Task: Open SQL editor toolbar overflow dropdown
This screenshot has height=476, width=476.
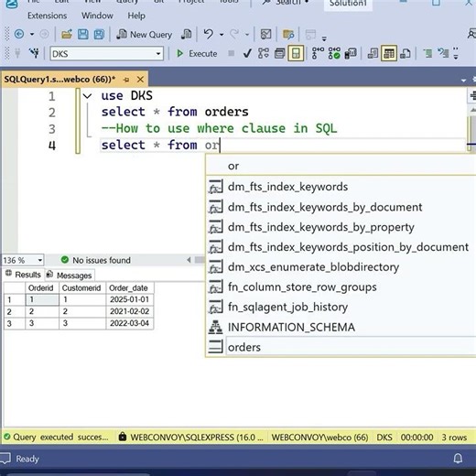Action: pos(456,53)
